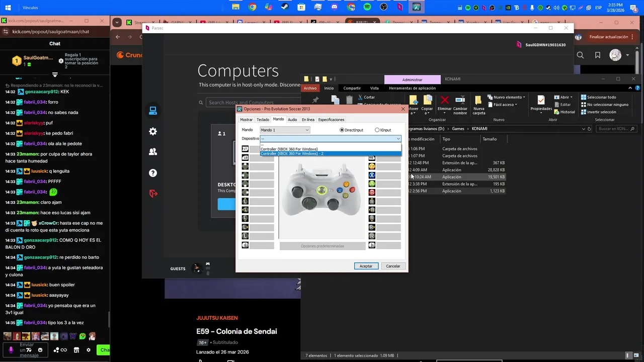
Task: Collapse the Dispositivo dropdown via its arrow
Action: [x=398, y=139]
